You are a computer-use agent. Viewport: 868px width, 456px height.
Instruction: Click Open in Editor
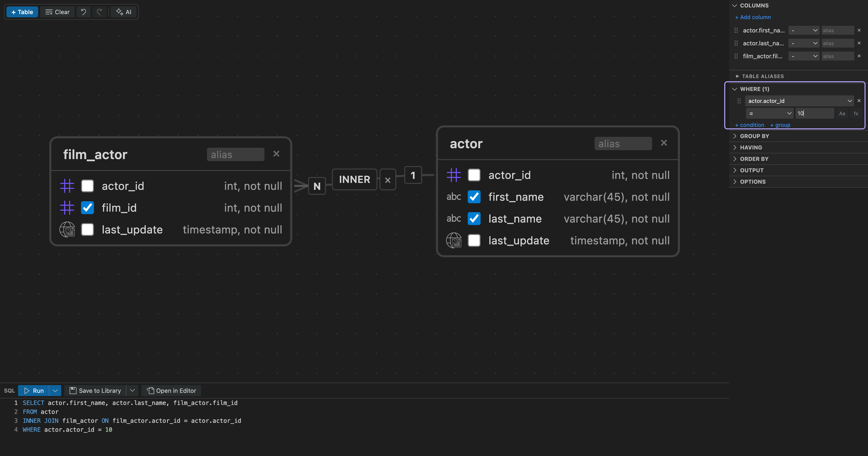(x=171, y=391)
